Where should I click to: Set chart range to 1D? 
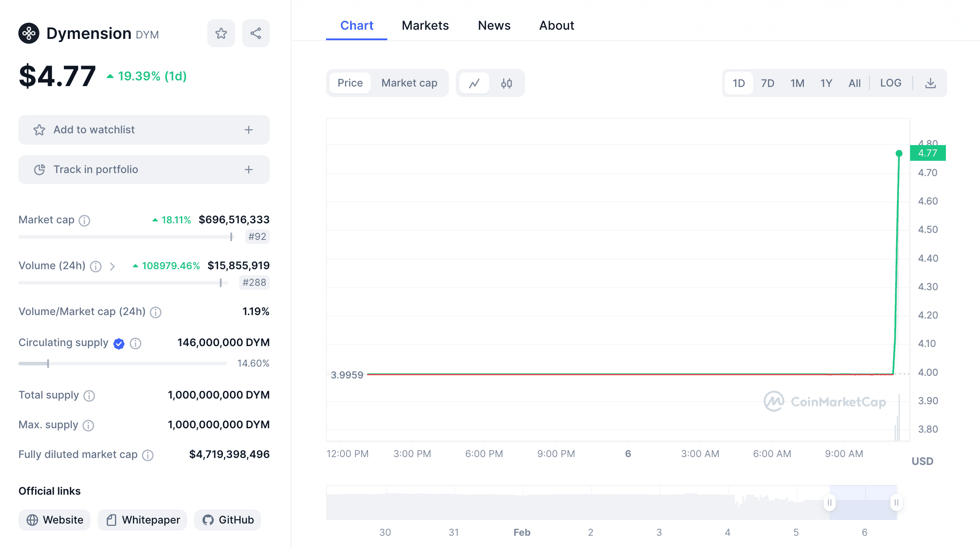click(x=739, y=83)
